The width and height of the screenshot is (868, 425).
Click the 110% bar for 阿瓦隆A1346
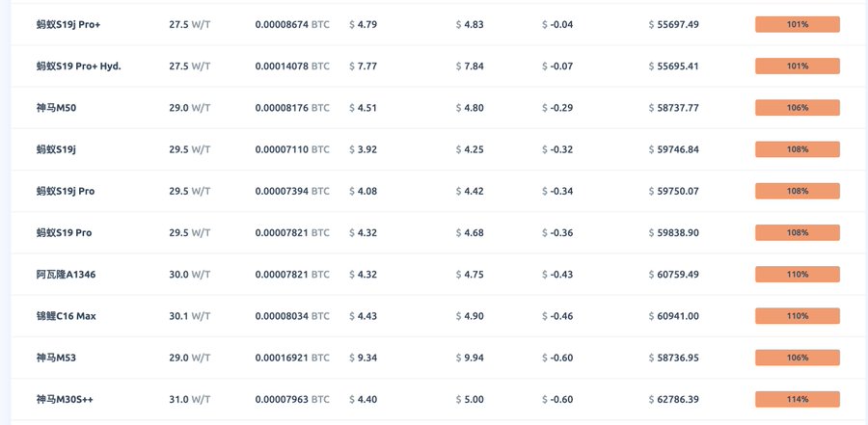coord(797,275)
